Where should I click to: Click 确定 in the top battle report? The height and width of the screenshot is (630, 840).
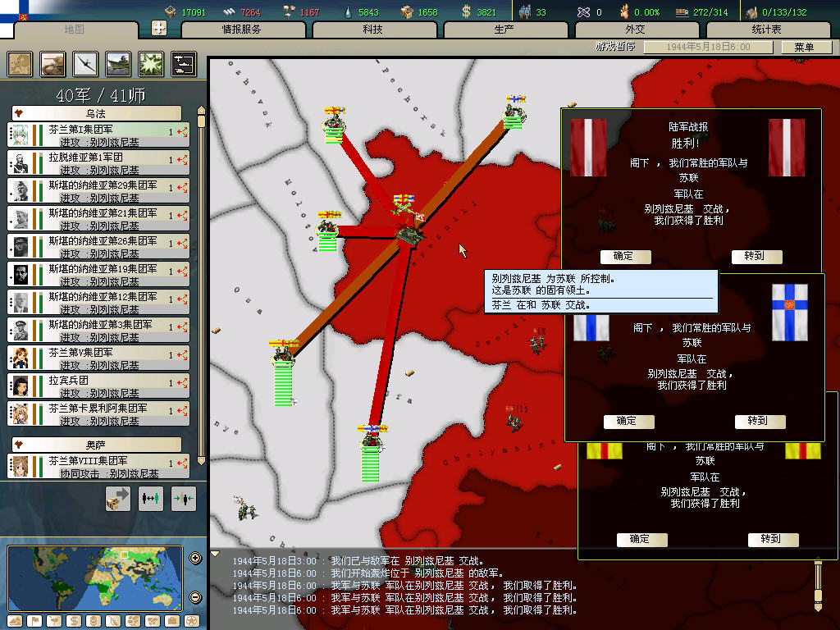click(x=625, y=256)
